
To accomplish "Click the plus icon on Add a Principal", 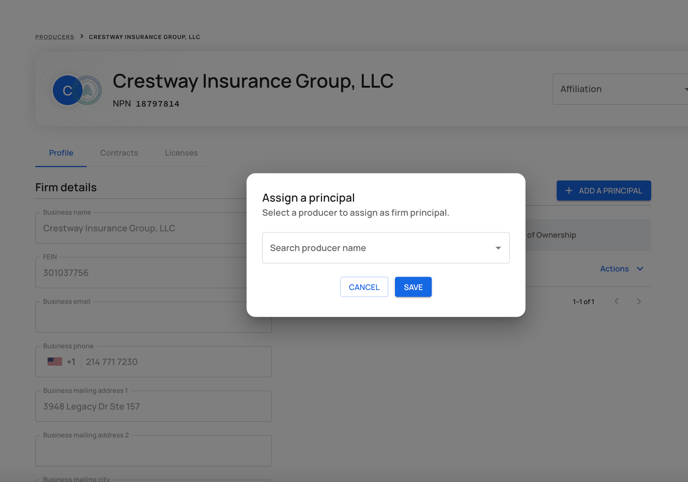I will [x=569, y=191].
